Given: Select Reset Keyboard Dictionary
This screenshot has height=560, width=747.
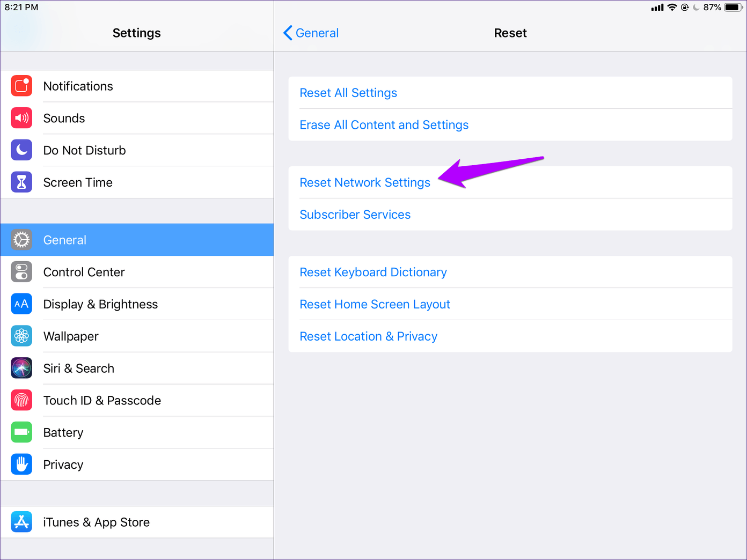Looking at the screenshot, I should click(373, 272).
